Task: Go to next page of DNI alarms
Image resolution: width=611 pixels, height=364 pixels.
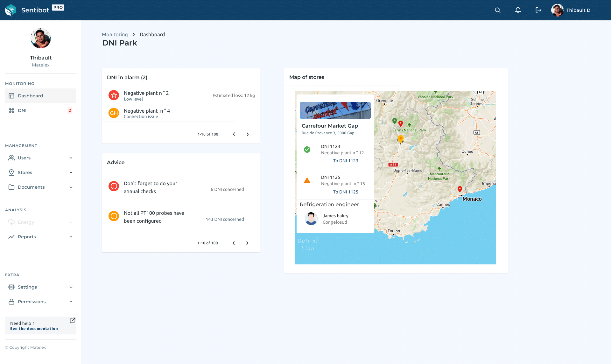Action: tap(248, 134)
